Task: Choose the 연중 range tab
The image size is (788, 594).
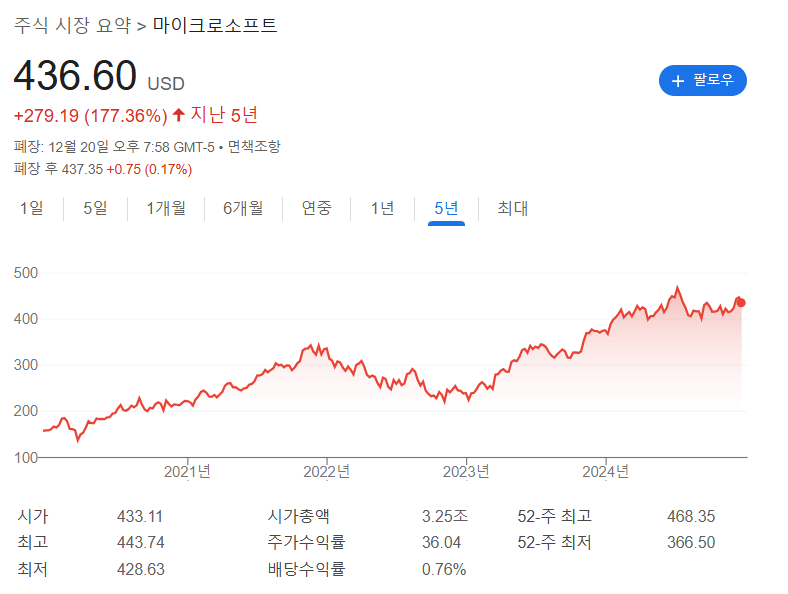Action: pos(316,208)
